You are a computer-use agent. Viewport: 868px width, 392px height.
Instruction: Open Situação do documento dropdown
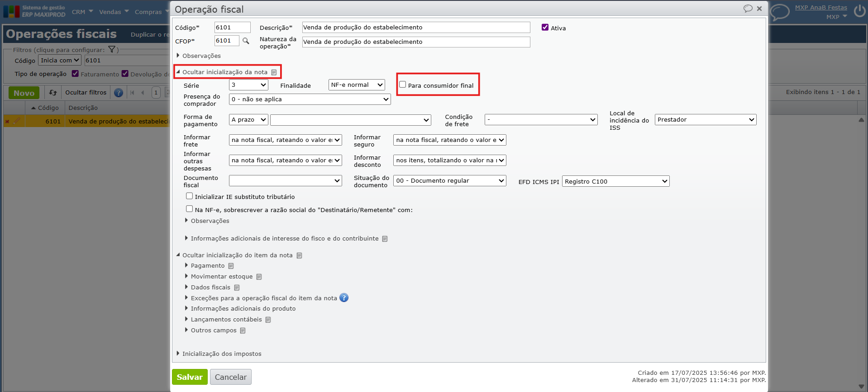[x=449, y=181]
